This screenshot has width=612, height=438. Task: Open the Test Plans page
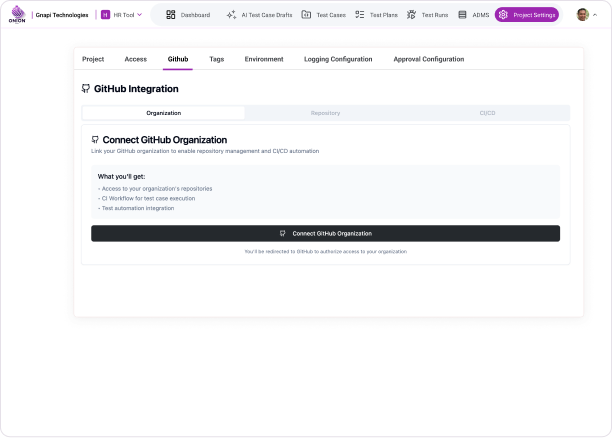coord(376,15)
